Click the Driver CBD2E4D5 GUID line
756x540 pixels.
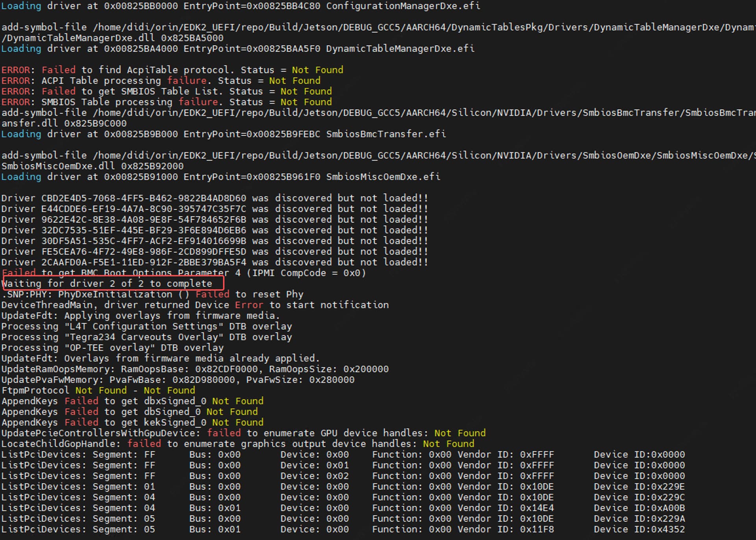tap(214, 198)
